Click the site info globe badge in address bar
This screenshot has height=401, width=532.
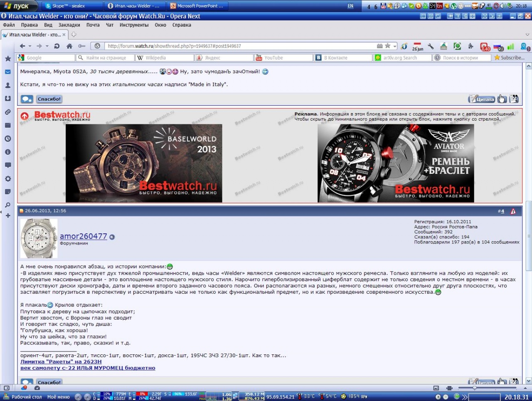pyautogui.click(x=97, y=46)
